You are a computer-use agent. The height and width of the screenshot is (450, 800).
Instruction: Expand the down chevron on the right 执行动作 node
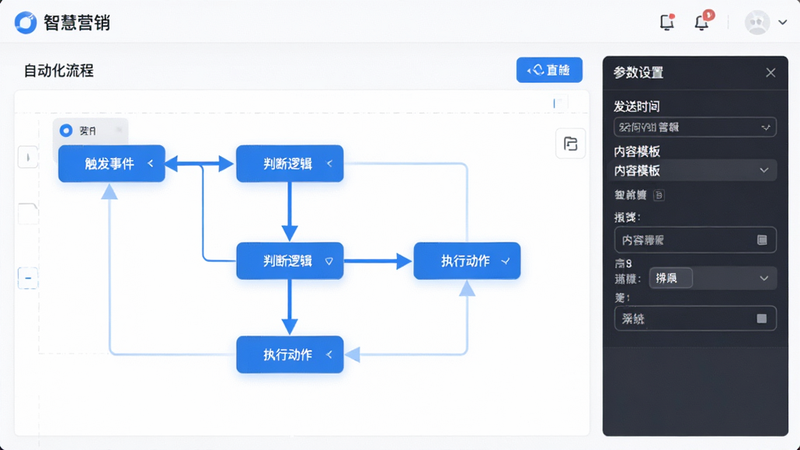tap(506, 261)
